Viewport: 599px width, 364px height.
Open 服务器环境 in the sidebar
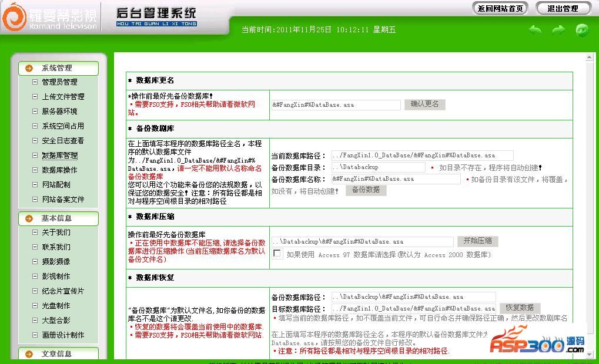pos(59,112)
